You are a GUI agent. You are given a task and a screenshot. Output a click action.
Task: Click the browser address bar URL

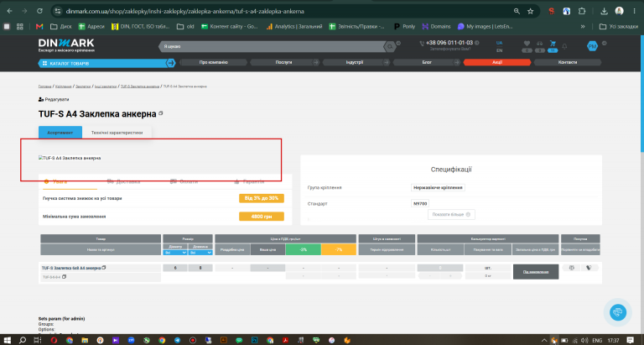point(184,11)
